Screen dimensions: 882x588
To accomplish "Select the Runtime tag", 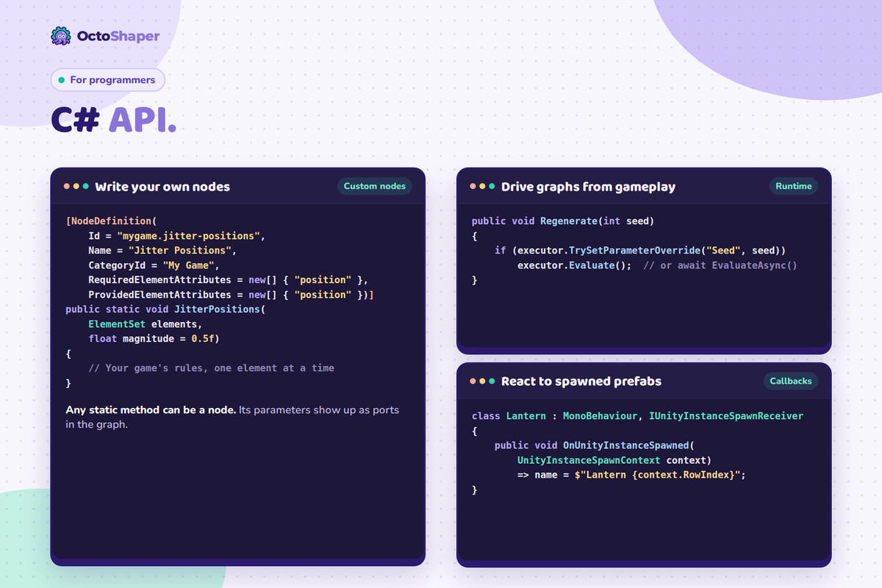I will tap(794, 186).
